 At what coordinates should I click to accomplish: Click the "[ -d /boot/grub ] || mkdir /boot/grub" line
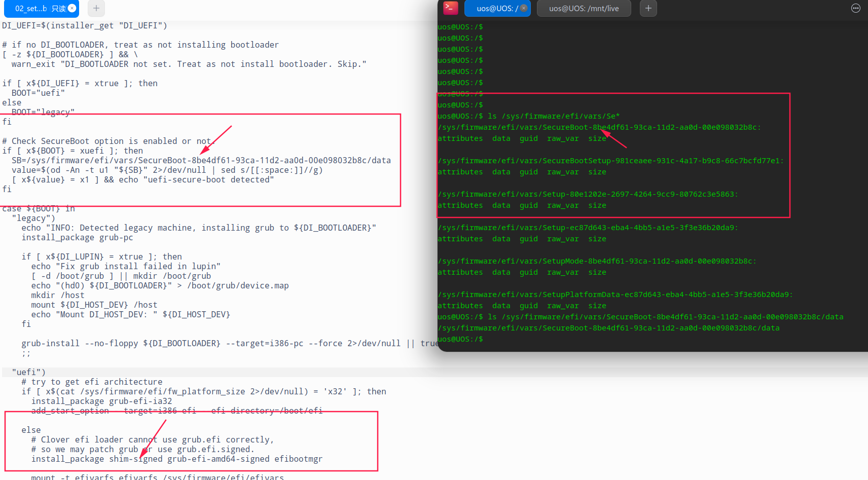pos(121,276)
